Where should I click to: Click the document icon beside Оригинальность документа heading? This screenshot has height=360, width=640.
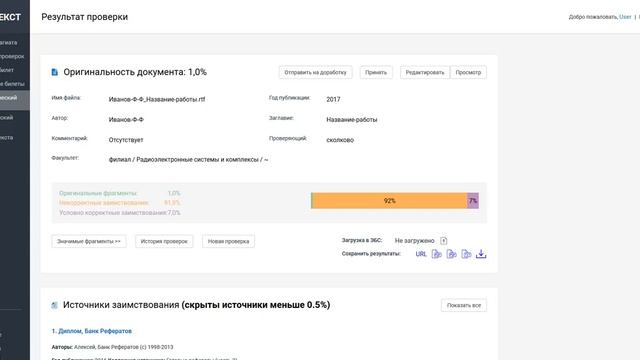[x=55, y=72]
